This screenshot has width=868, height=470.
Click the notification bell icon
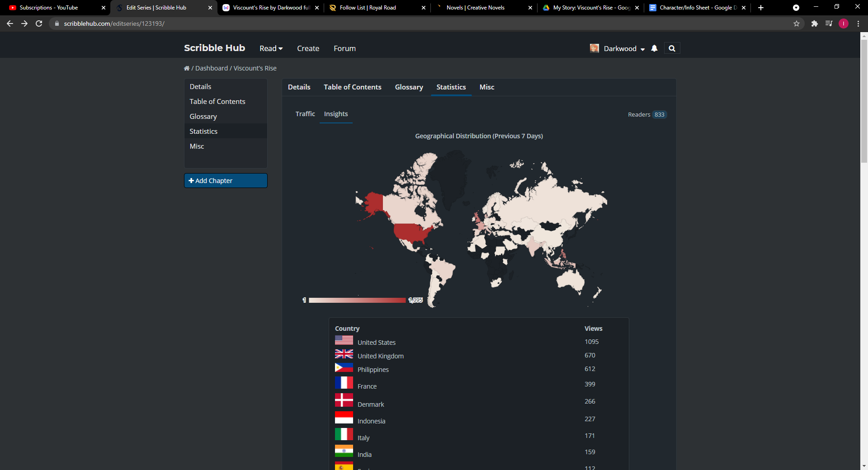(654, 48)
